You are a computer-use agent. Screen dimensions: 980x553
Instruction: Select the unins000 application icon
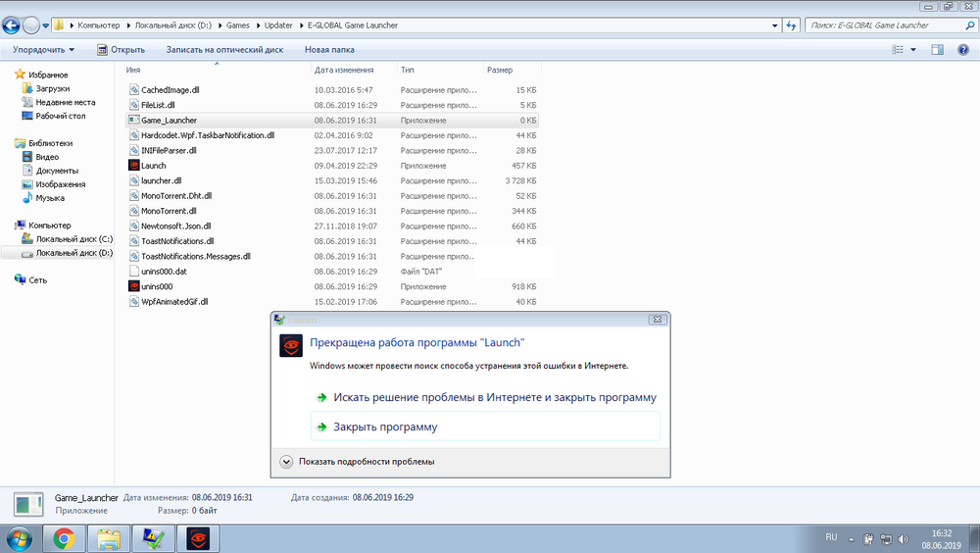click(134, 286)
